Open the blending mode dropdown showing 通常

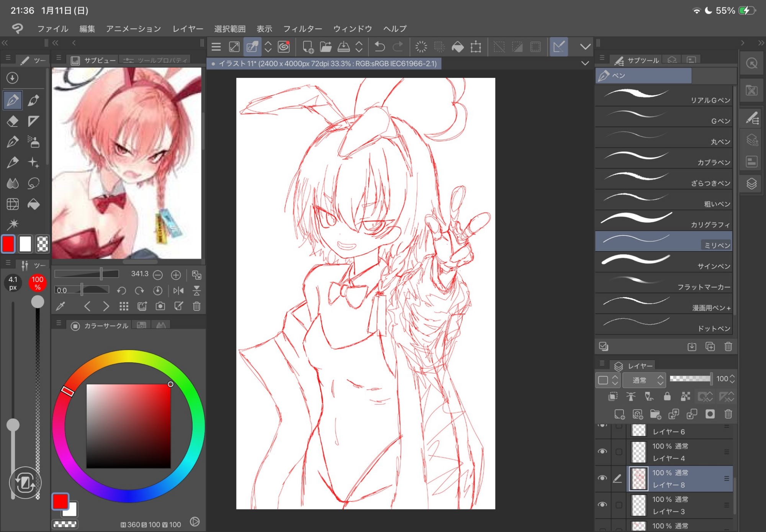[x=644, y=380]
